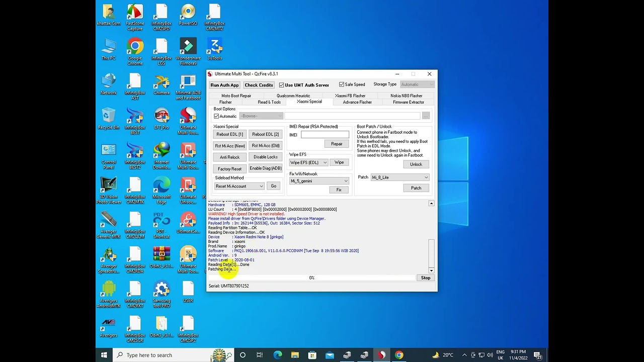The image size is (644, 362).
Task: Open Recycle Bin on desktop
Action: [x=109, y=119]
